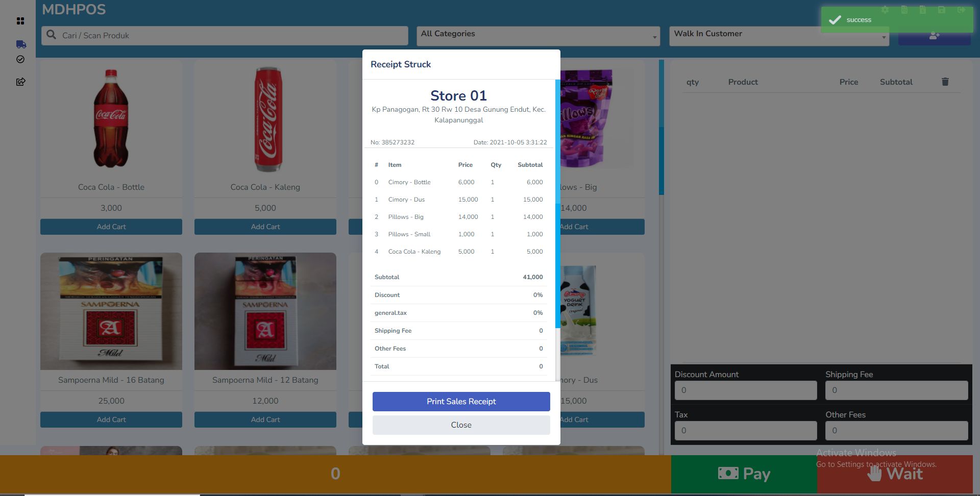The height and width of the screenshot is (496, 980).
Task: Click the Store 01 heading on receipt
Action: tap(458, 95)
